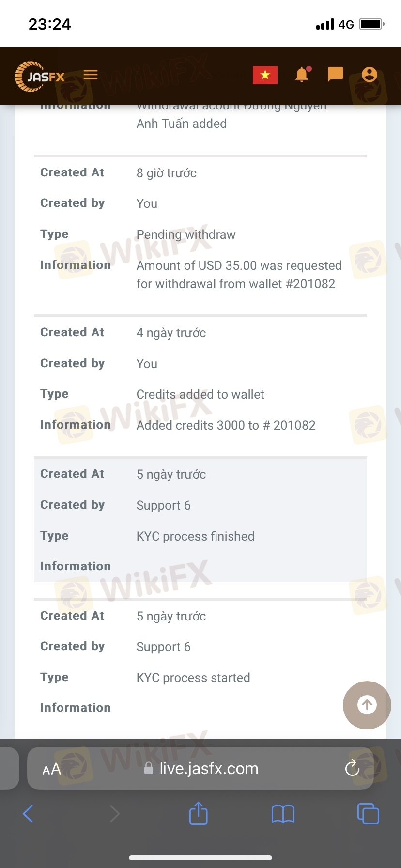This screenshot has width=401, height=868.
Task: Show all open Safari tabs
Action: (368, 814)
